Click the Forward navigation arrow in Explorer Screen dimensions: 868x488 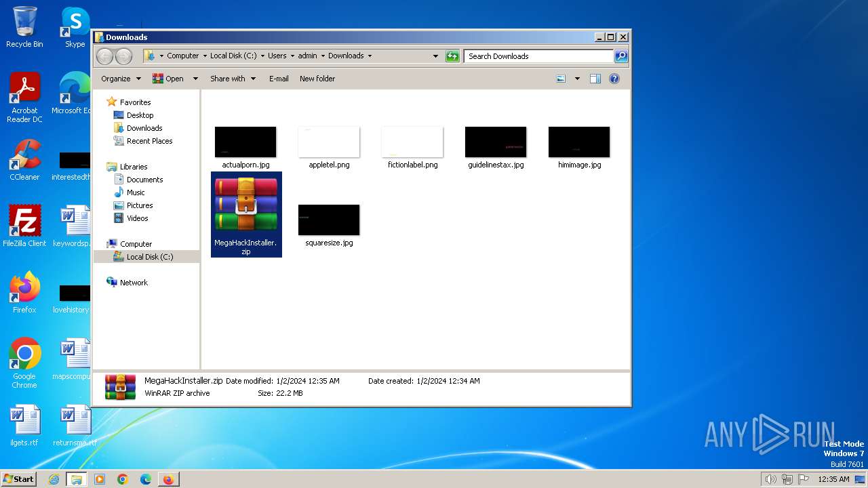[123, 56]
